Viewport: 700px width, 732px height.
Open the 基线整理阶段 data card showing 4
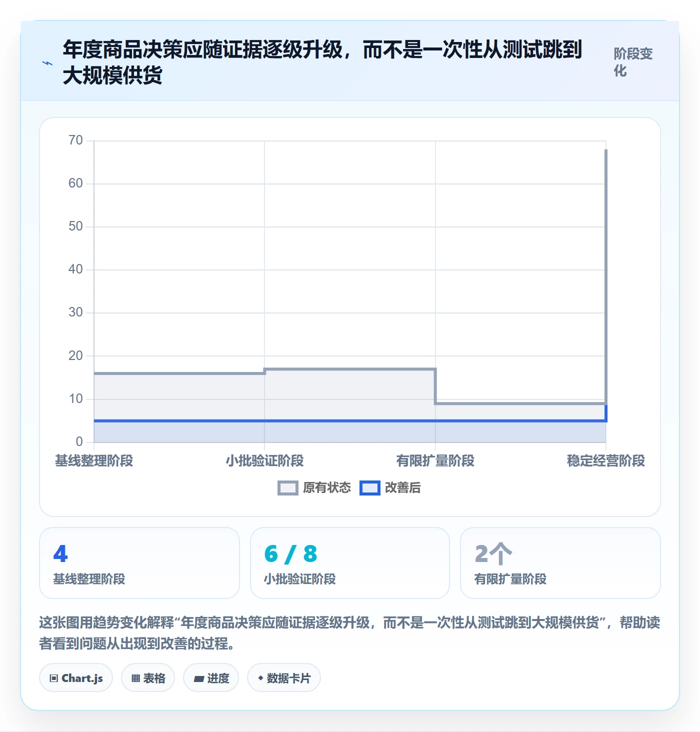point(139,563)
